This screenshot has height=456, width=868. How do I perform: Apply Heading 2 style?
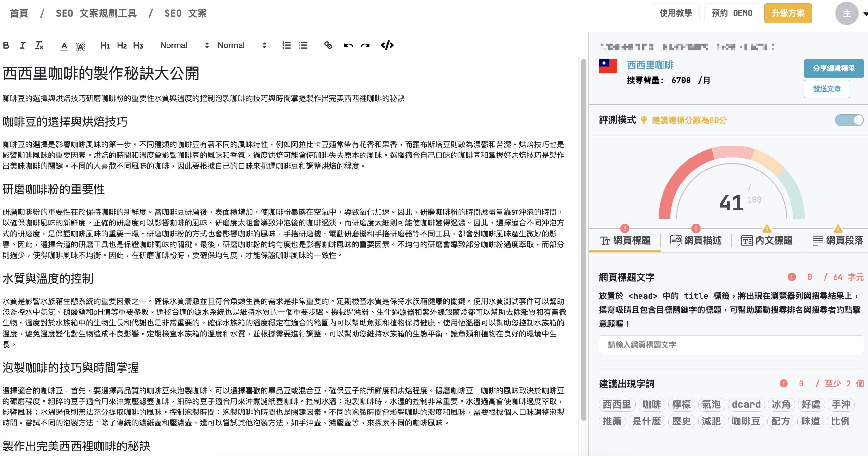pos(122,45)
